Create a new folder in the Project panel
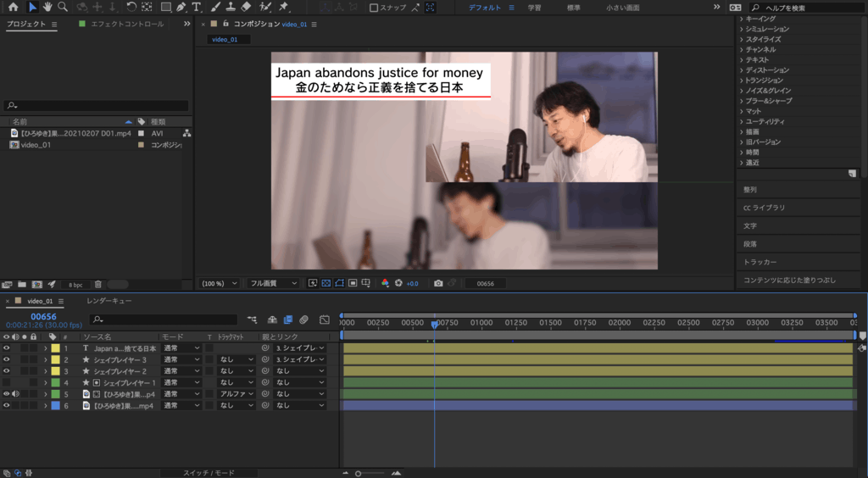Screen dimensions: 868x478 pyautogui.click(x=21, y=285)
